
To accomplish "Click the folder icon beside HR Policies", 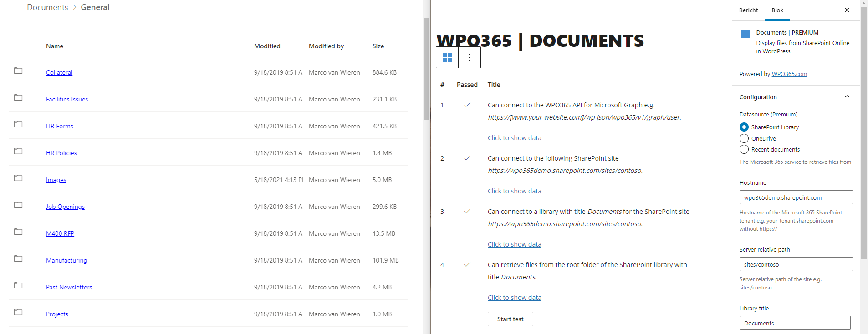I will coord(18,151).
